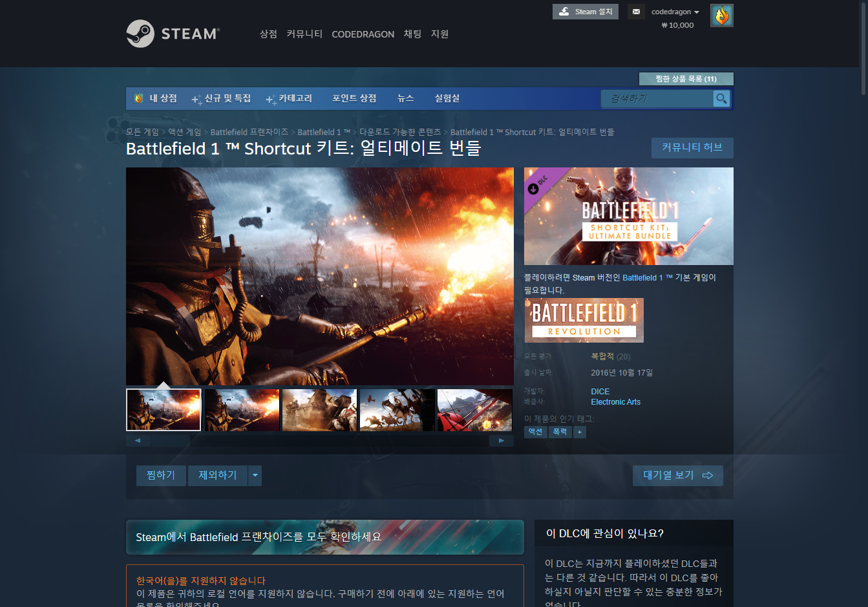Click the 제외하기 button

tap(218, 476)
